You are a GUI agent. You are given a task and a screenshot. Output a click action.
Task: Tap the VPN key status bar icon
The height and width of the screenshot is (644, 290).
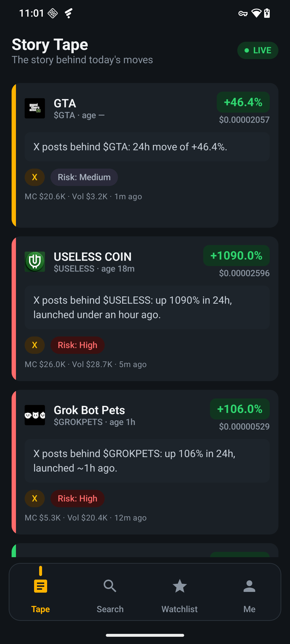click(243, 13)
